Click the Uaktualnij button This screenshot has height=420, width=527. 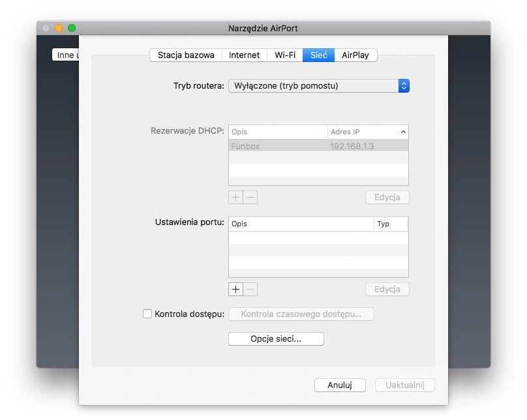coord(404,385)
